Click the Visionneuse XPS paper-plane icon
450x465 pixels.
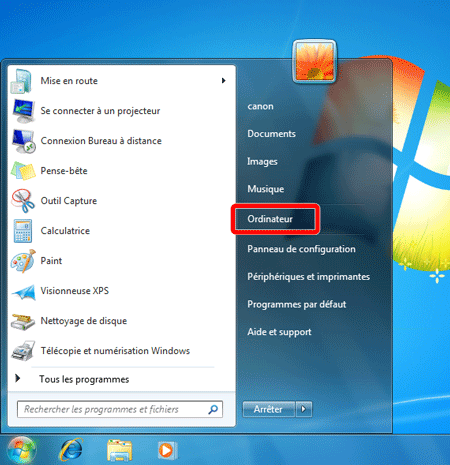[23, 292]
